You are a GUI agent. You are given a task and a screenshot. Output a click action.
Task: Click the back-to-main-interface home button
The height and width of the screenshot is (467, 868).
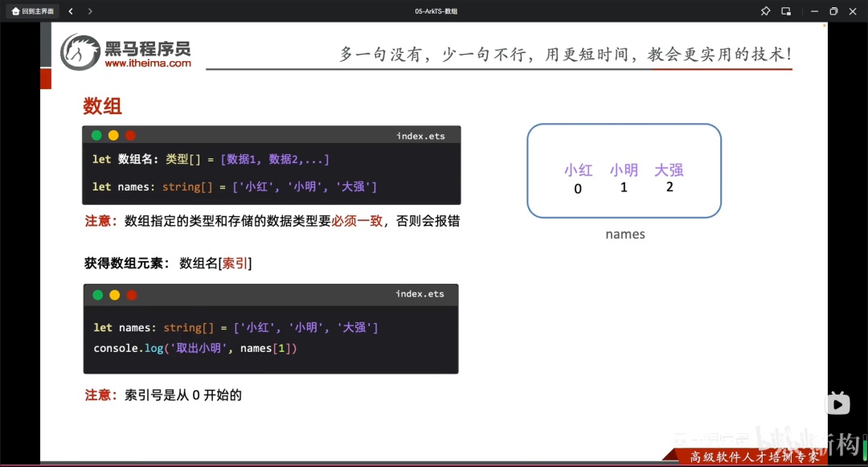click(33, 11)
